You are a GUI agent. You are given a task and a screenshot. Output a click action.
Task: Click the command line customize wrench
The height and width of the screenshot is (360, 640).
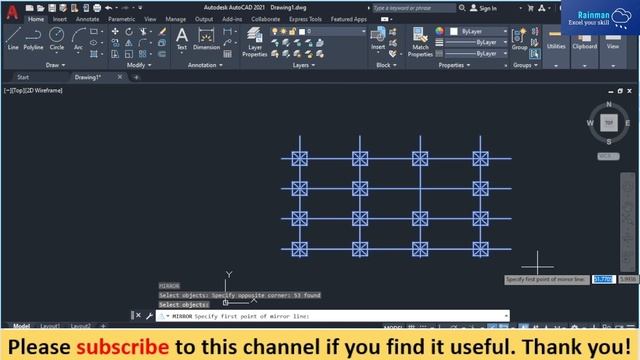tap(149, 316)
